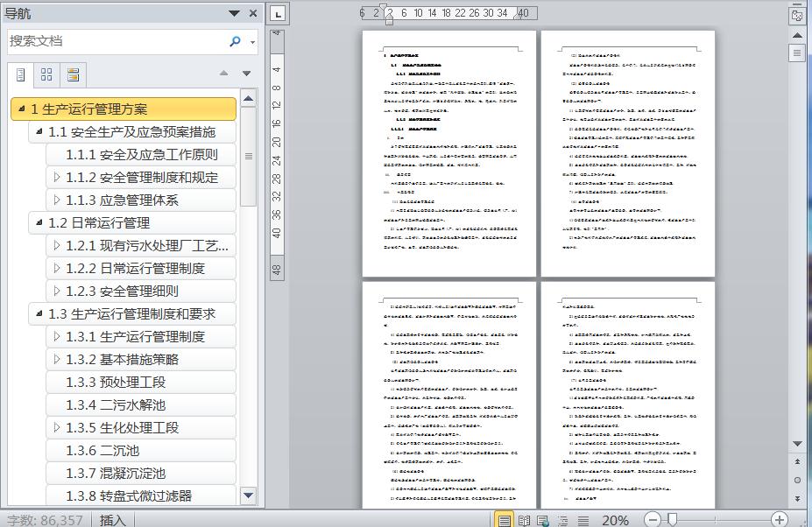Open the select browse object button

[x=797, y=480]
